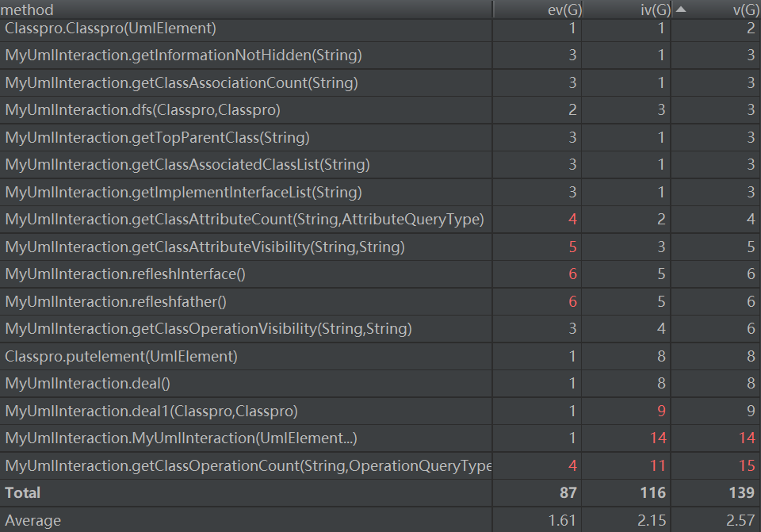Select the getClassAttributeCount method row
The image size is (761, 532).
pyautogui.click(x=244, y=220)
